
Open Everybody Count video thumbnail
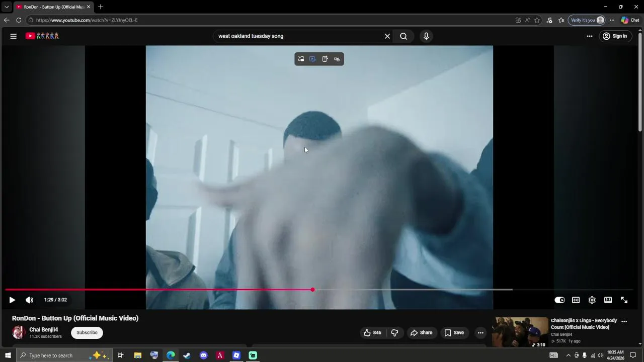[x=520, y=332]
